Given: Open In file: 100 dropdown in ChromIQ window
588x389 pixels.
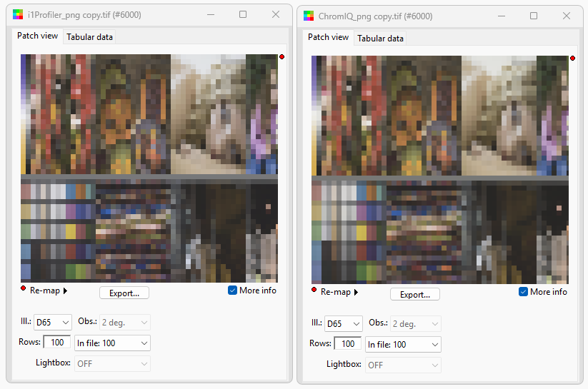Looking at the screenshot, I should point(403,345).
